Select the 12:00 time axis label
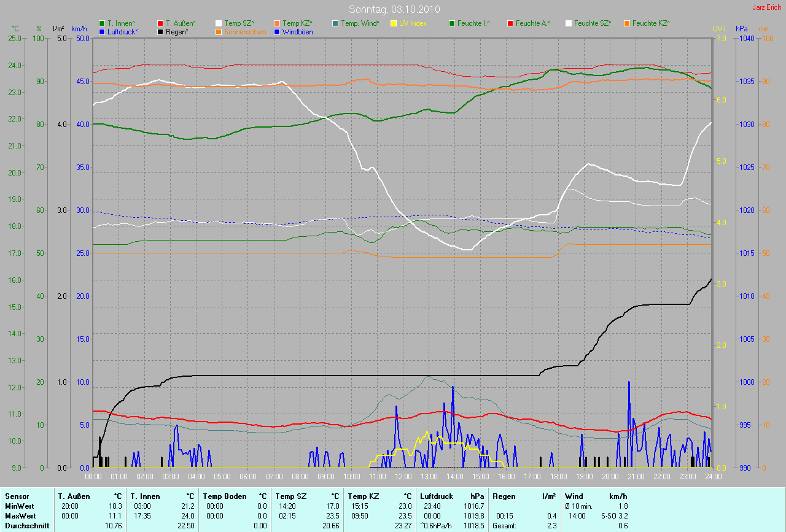The image size is (786, 532). click(403, 476)
